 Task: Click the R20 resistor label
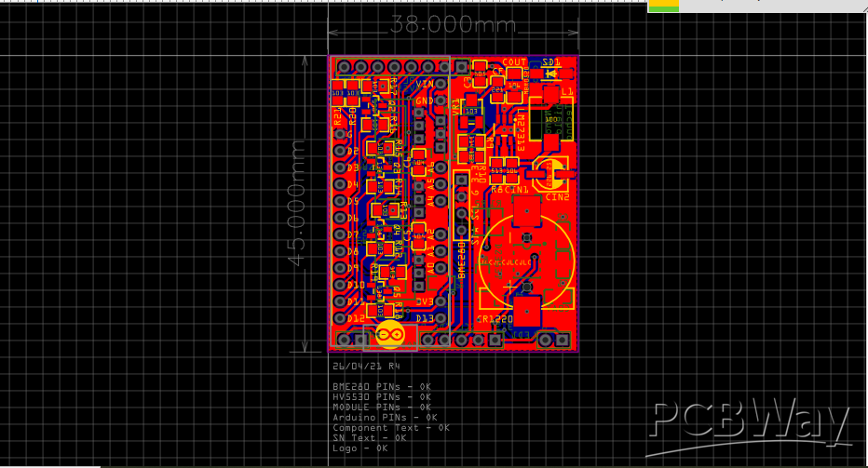coord(352,116)
